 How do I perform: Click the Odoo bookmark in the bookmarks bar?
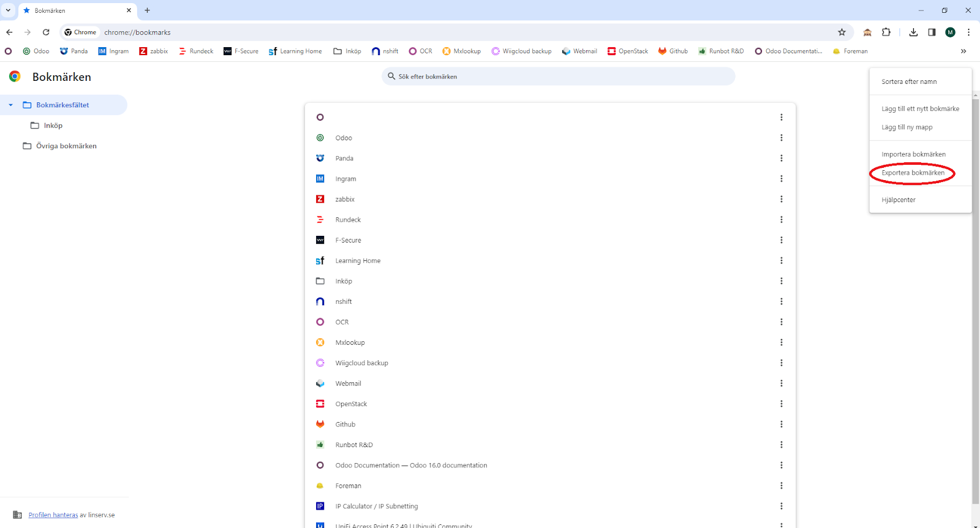(36, 51)
